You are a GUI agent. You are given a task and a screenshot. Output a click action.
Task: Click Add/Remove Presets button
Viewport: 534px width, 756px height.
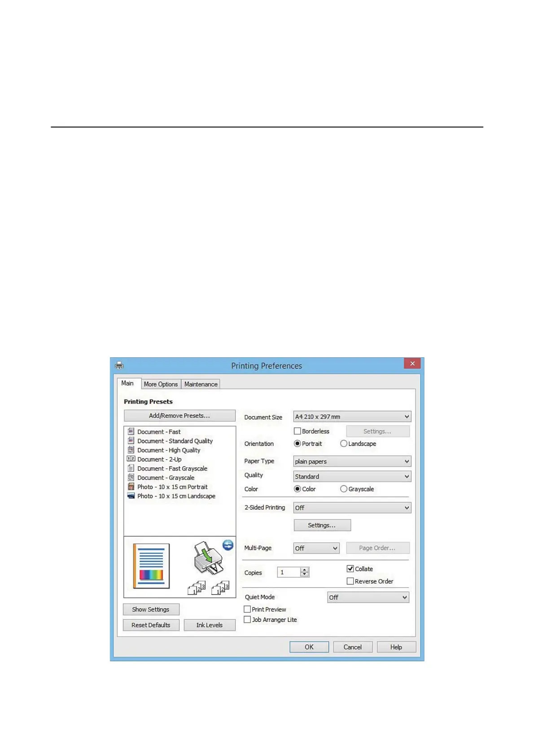(x=179, y=416)
